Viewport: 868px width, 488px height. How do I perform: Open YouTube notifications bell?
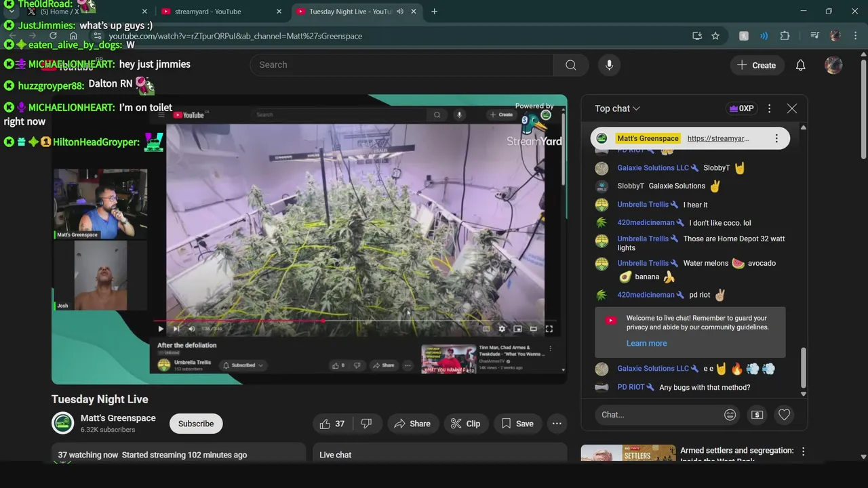pyautogui.click(x=800, y=65)
